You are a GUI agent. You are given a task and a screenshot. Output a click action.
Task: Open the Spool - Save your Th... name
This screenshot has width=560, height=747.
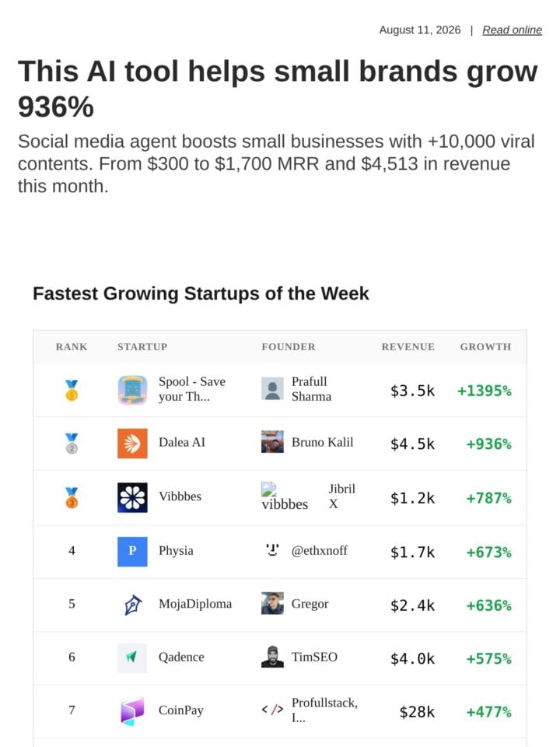coord(192,389)
